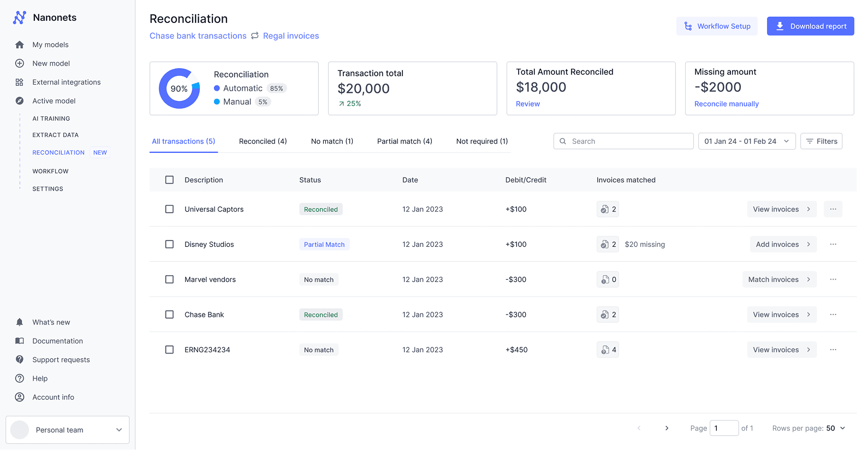Open the Support requests icon
Image resolution: width=868 pixels, height=450 pixels.
[x=20, y=359]
